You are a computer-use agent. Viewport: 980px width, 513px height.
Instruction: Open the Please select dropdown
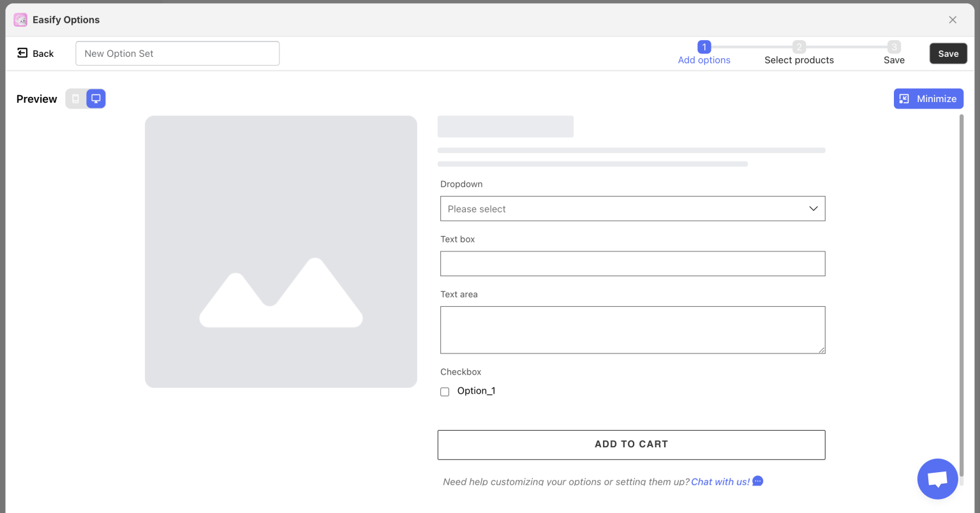pyautogui.click(x=632, y=209)
